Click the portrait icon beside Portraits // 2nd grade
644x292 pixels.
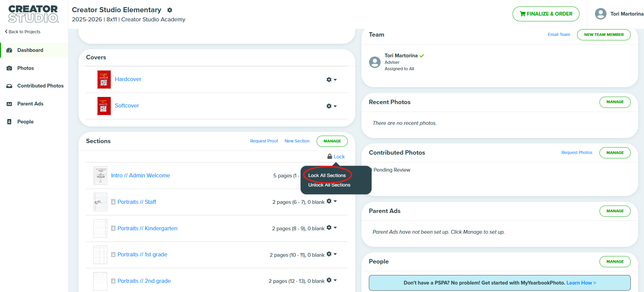113,281
